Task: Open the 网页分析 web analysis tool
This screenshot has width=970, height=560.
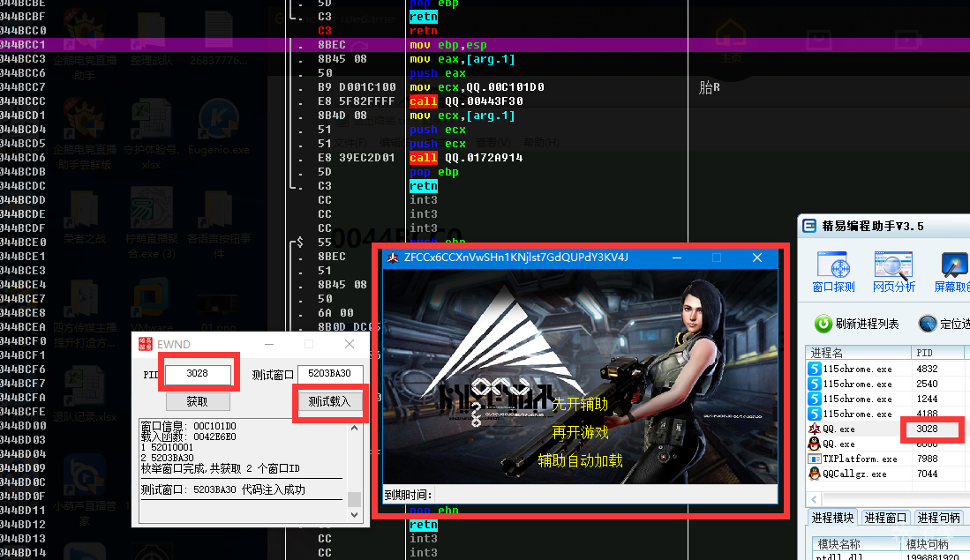Action: coord(893,272)
